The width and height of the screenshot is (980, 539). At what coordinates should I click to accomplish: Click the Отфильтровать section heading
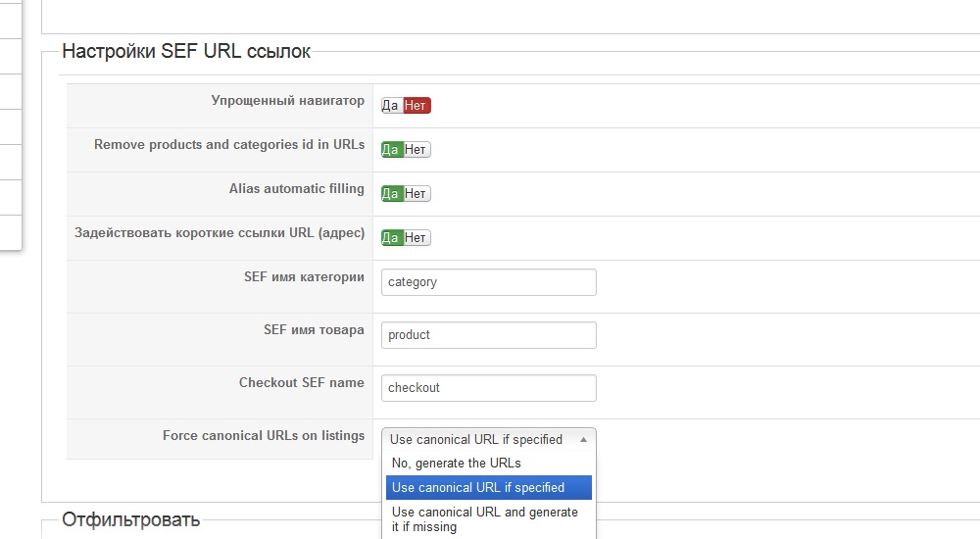click(130, 519)
